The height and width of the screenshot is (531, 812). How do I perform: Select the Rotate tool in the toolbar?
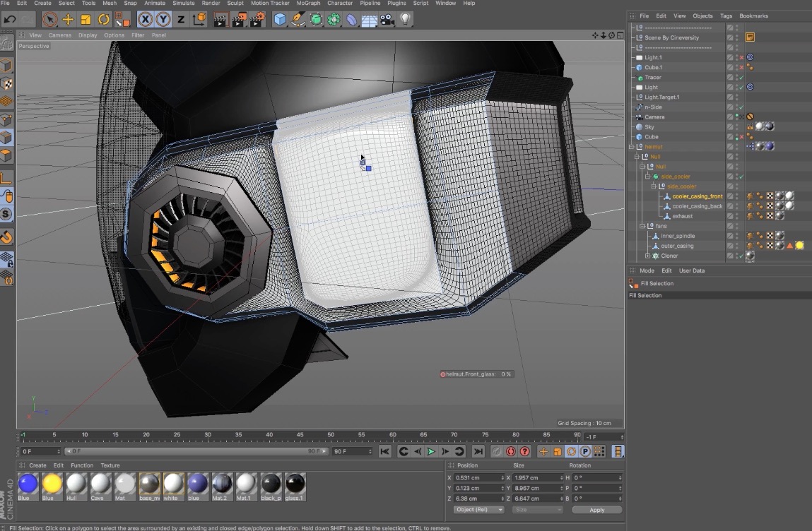[x=103, y=19]
